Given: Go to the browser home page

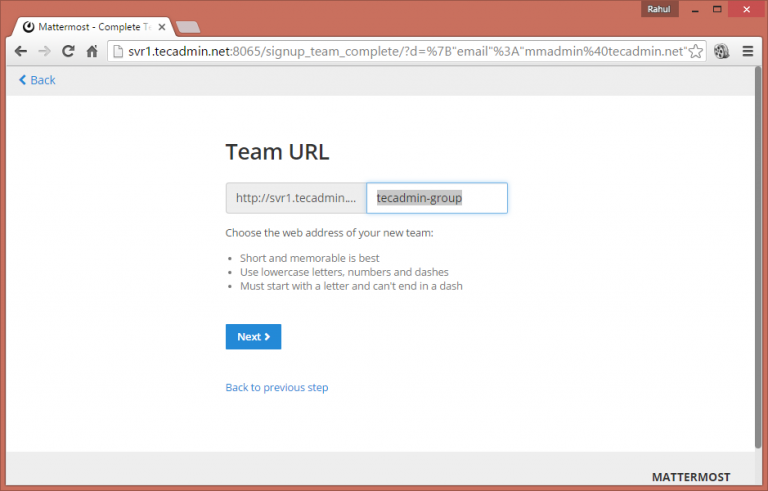Looking at the screenshot, I should (92, 51).
